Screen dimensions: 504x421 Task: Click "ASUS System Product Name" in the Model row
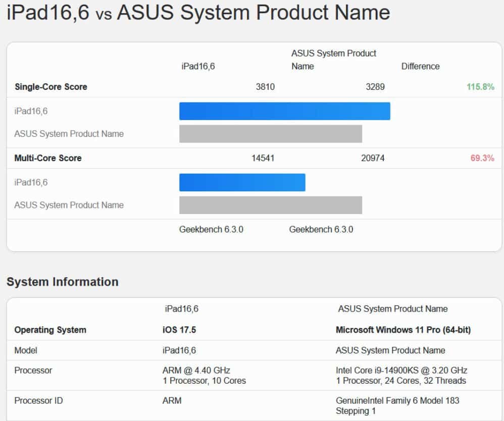[390, 350]
